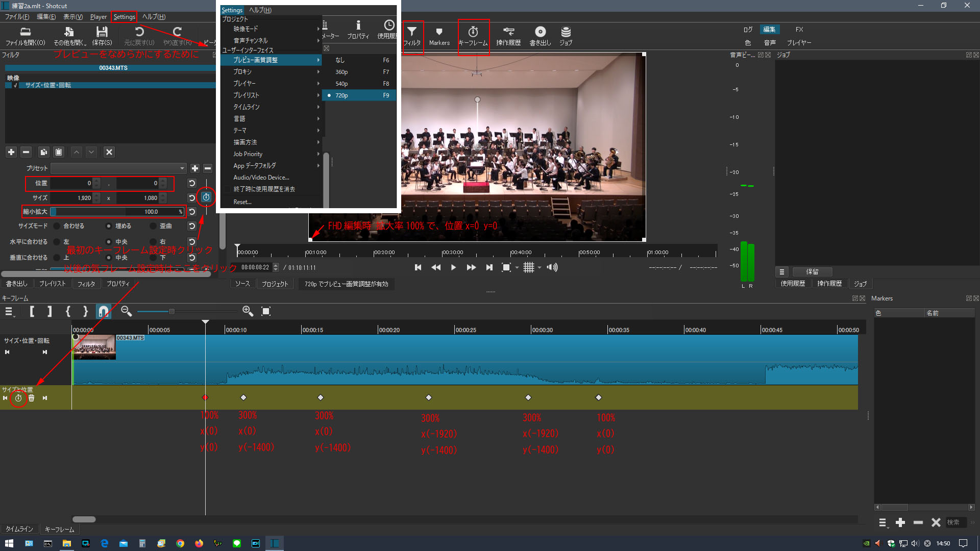Select 水平に合わせる 左 radio button
This screenshot has height=551, width=980.
pyautogui.click(x=57, y=242)
